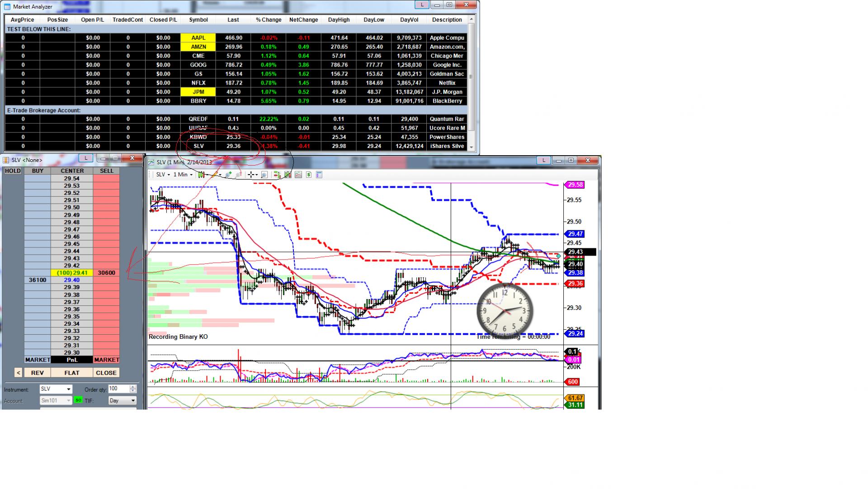
Task: Select the draw line tool icon
Action: coord(214,175)
